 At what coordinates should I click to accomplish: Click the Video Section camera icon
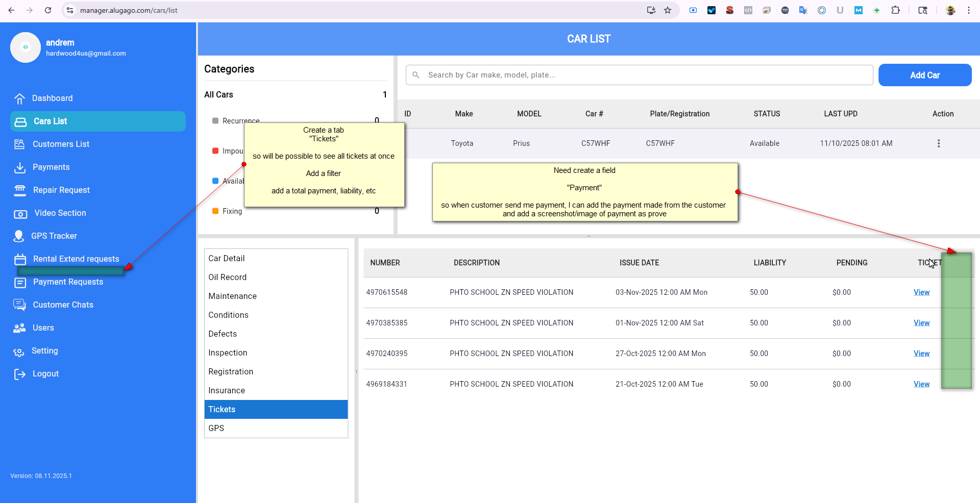point(20,214)
